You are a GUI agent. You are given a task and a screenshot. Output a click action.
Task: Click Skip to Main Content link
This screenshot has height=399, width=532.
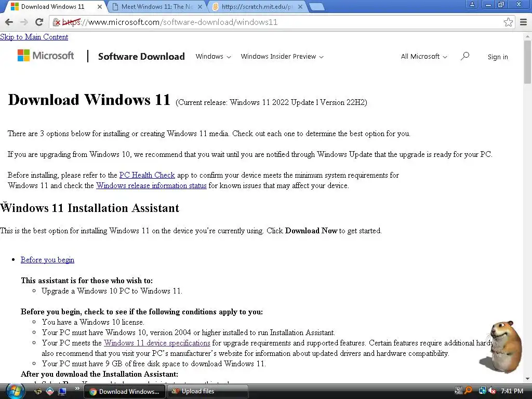pyautogui.click(x=34, y=37)
